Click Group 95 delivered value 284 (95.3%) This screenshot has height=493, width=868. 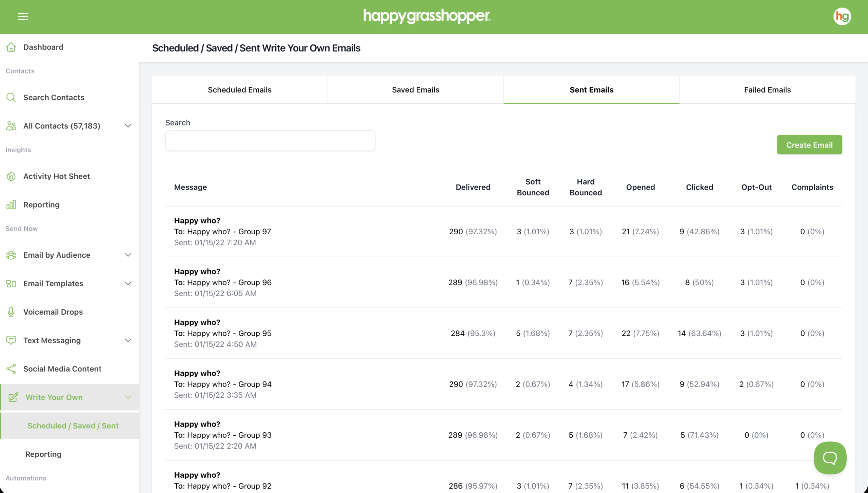(x=473, y=333)
